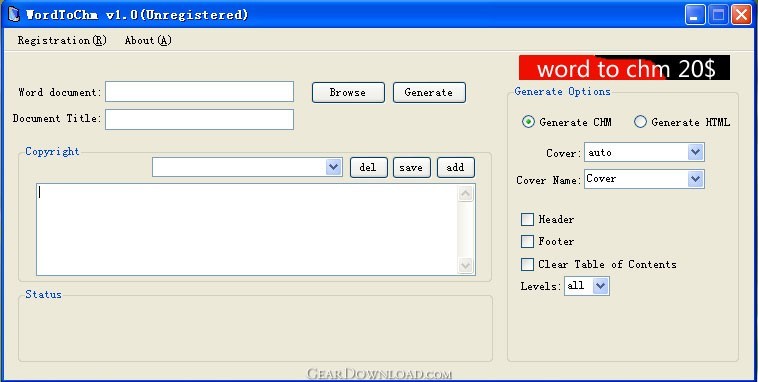Enable the Footer checkbox
Image resolution: width=758 pixels, height=382 pixels.
[x=527, y=241]
